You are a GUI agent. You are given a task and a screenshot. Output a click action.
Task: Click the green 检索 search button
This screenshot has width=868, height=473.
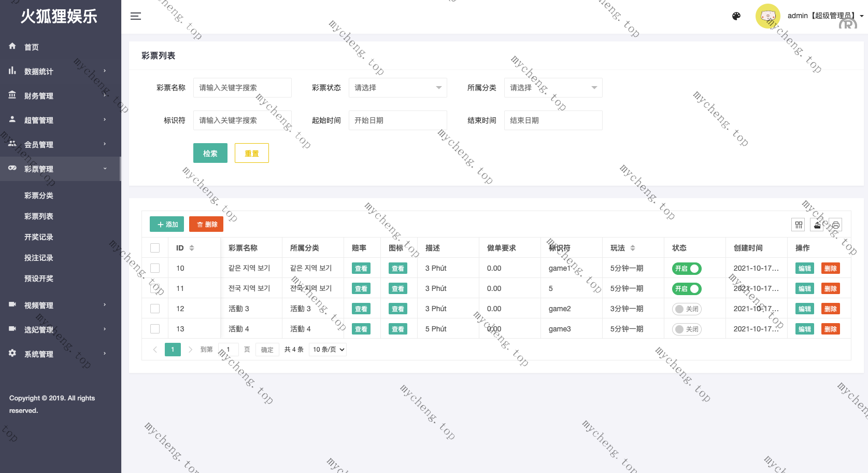tap(210, 153)
